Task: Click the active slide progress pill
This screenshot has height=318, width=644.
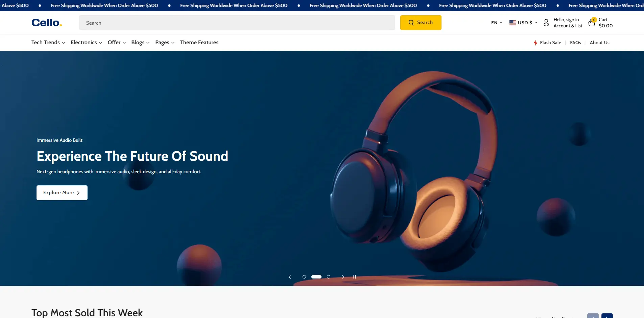Action: click(316, 276)
